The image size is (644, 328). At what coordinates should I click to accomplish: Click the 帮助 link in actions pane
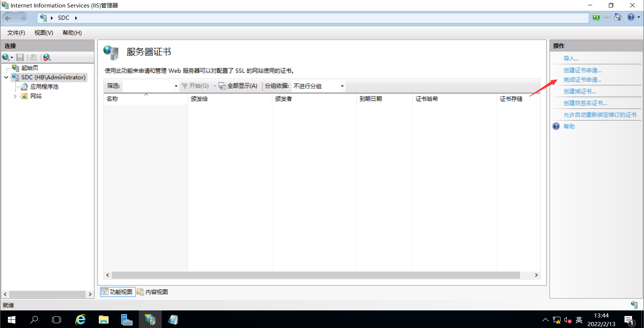coord(569,126)
